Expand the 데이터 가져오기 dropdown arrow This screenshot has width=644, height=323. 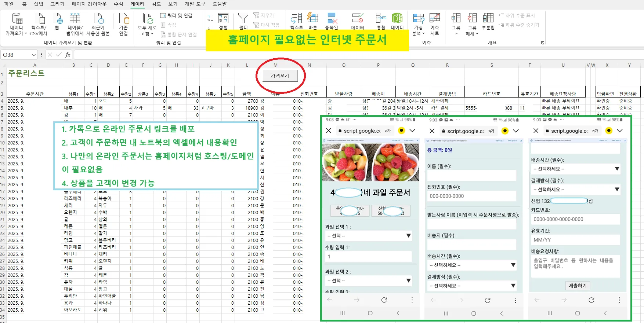click(26, 33)
